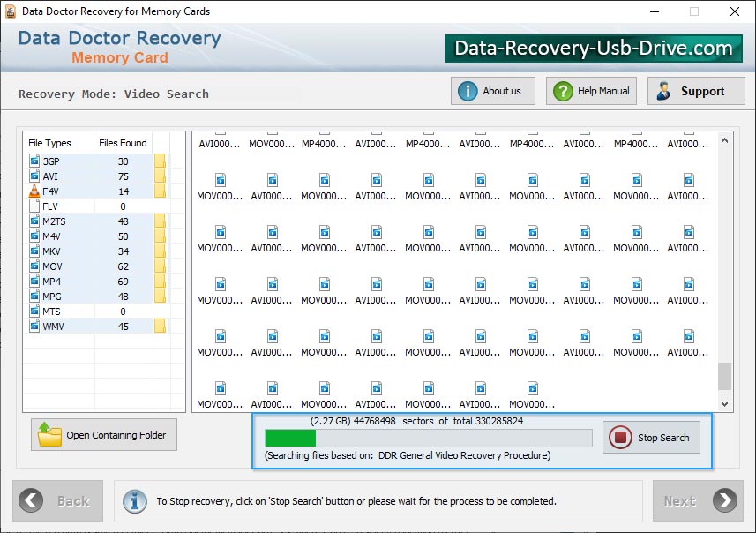Click the file list scrollbar thumb
This screenshot has width=756, height=533.
click(724, 376)
